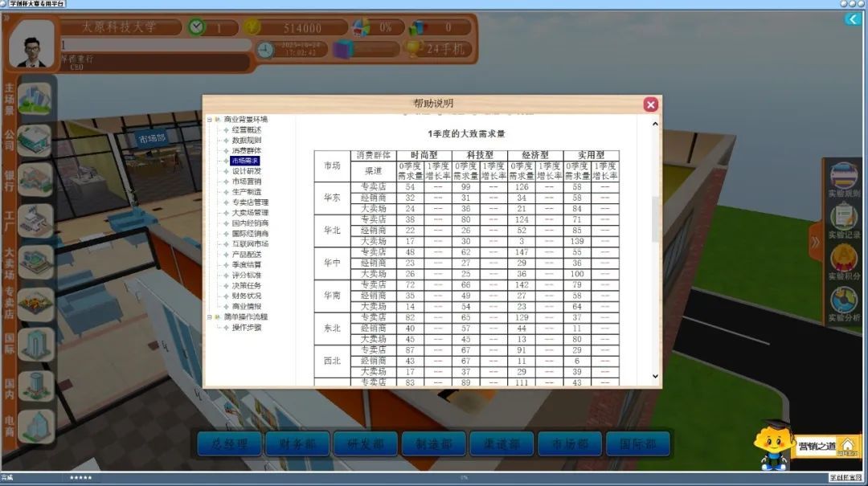Select 生产制造 in the help tree
Image resolution: width=868 pixels, height=486 pixels.
coord(246,192)
